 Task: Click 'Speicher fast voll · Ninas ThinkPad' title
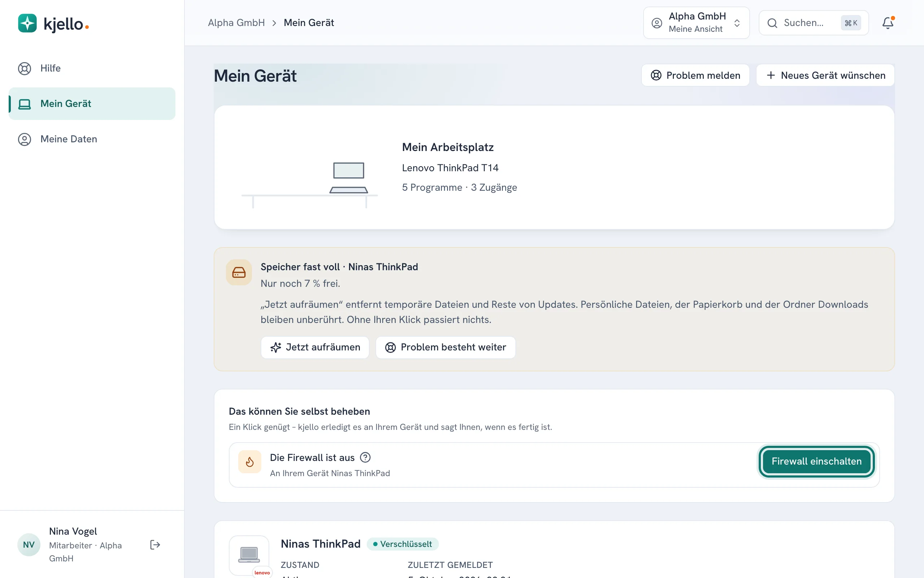339,267
